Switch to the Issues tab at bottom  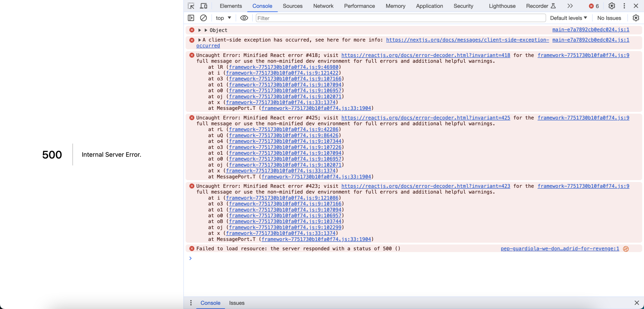pos(236,303)
